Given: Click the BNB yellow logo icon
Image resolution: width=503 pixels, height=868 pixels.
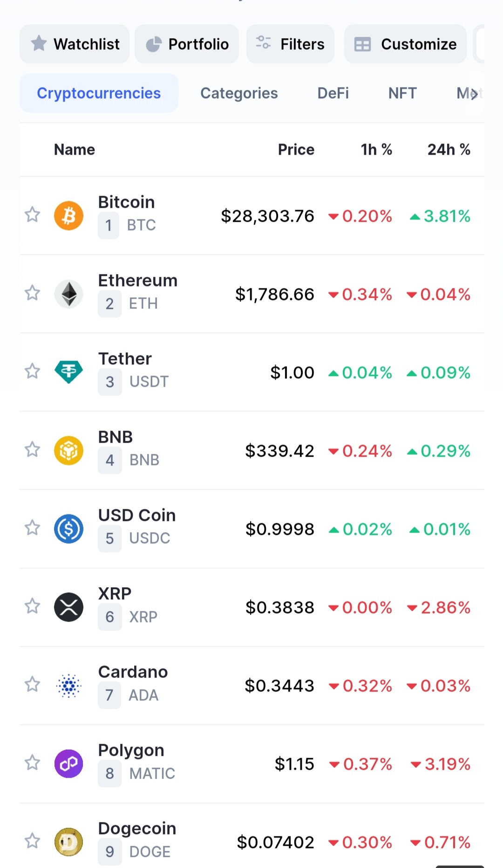Looking at the screenshot, I should pos(68,451).
